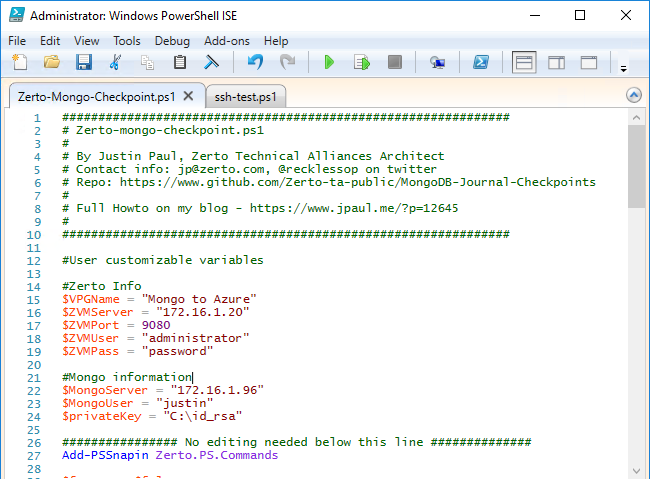Open the Debug menu

click(x=172, y=41)
